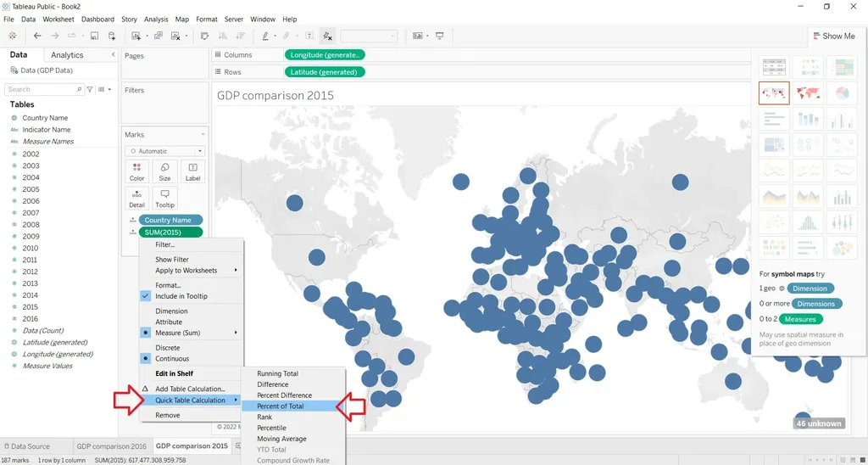The width and height of the screenshot is (868, 465).
Task: Choose the text table chart in Show Me
Action: point(773,67)
